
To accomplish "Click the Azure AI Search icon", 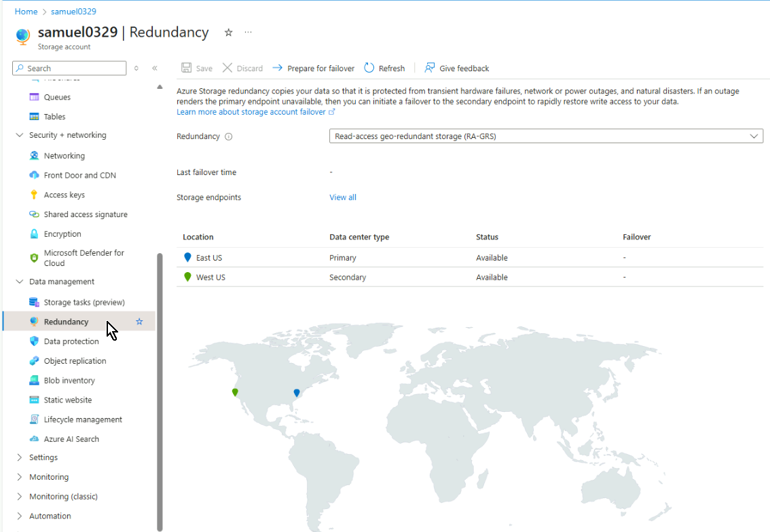I will (x=34, y=439).
